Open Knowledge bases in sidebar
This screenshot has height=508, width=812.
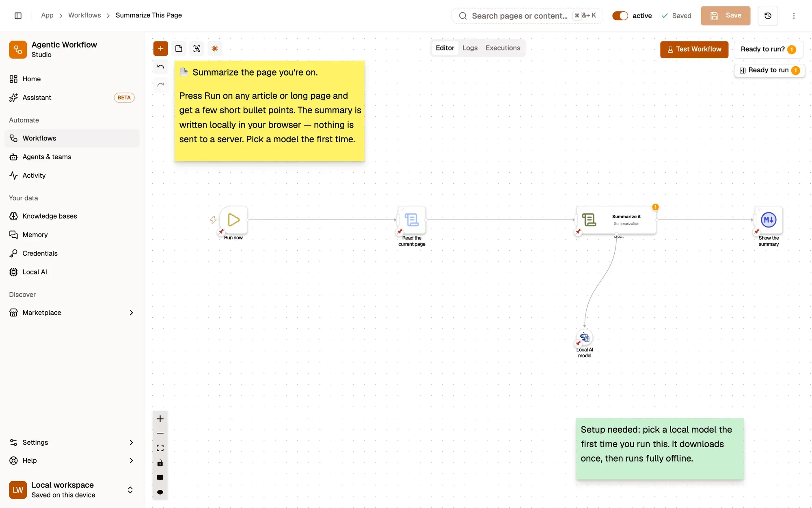coord(72,216)
